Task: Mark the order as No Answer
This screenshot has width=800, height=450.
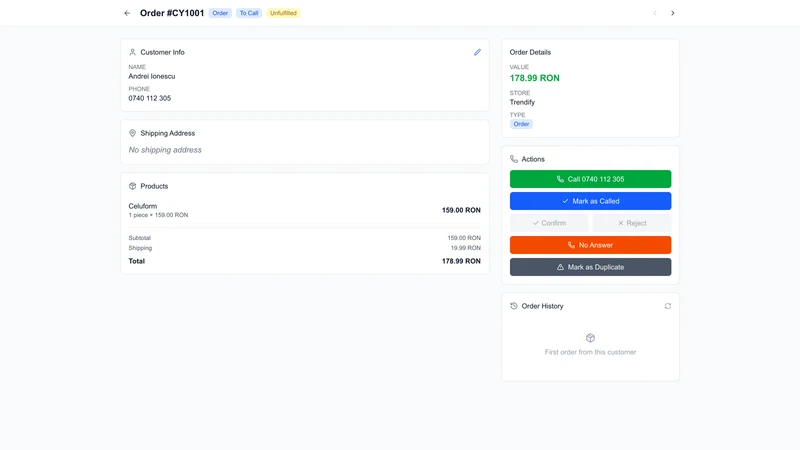Action: coord(590,245)
